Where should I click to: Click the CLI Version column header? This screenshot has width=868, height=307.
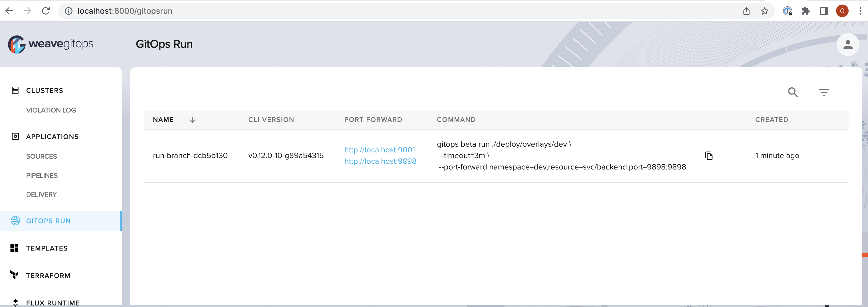(271, 120)
